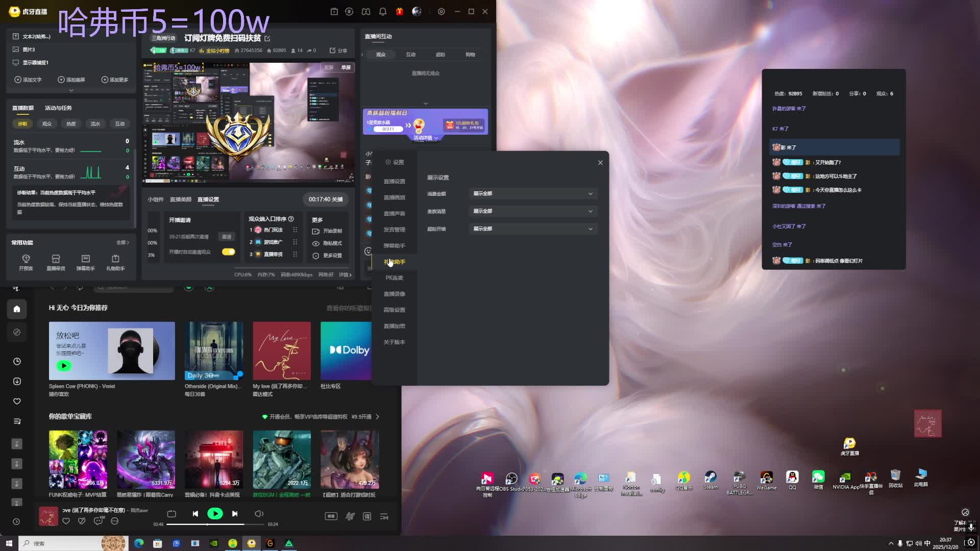The width and height of the screenshot is (980, 551).
Task: Toggle auto-invite viewers switch 开播时自动邀请观众
Action: point(228,252)
